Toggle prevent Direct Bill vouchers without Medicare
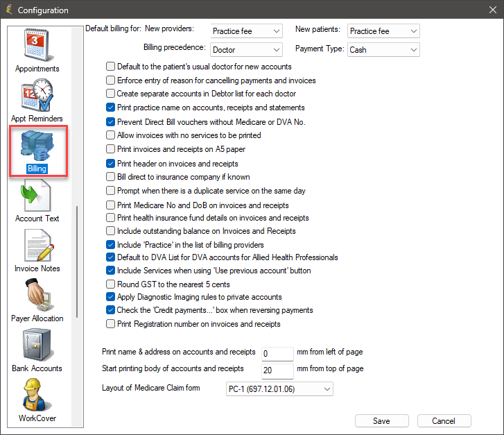This screenshot has height=435, width=504. [110, 121]
